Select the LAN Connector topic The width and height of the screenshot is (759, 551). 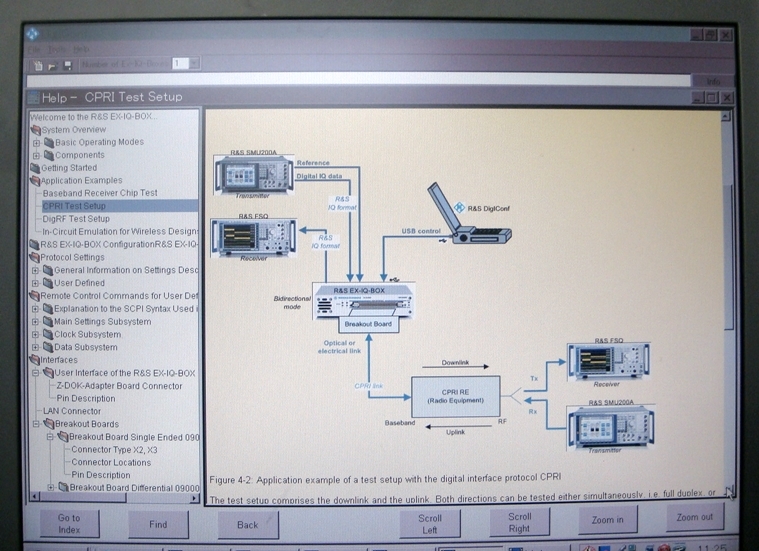pyautogui.click(x=72, y=411)
